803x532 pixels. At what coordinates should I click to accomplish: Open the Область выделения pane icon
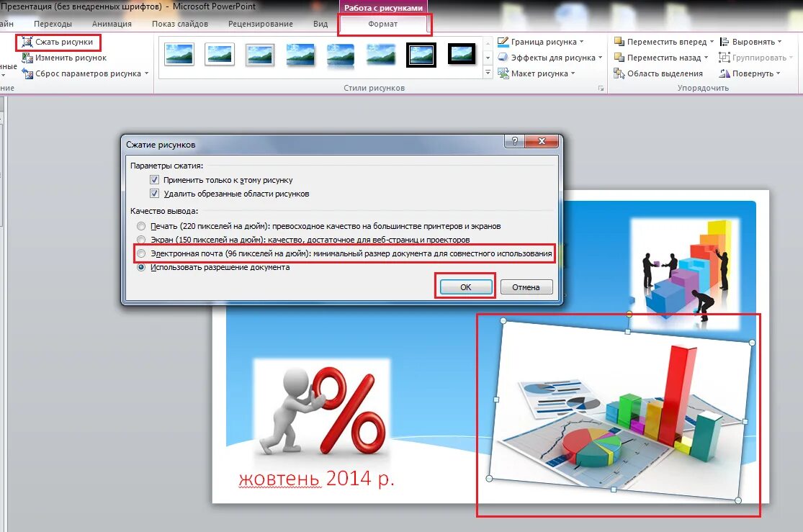(619, 73)
